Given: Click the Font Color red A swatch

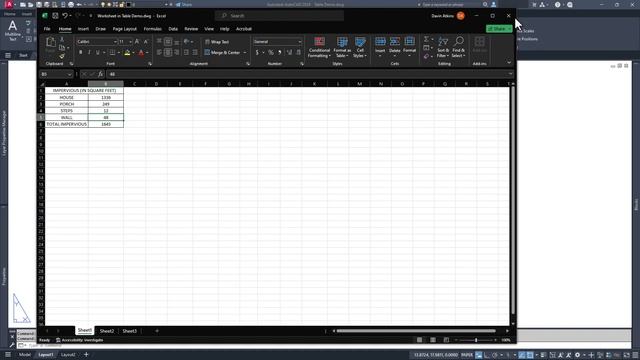Looking at the screenshot, I should (x=141, y=53).
